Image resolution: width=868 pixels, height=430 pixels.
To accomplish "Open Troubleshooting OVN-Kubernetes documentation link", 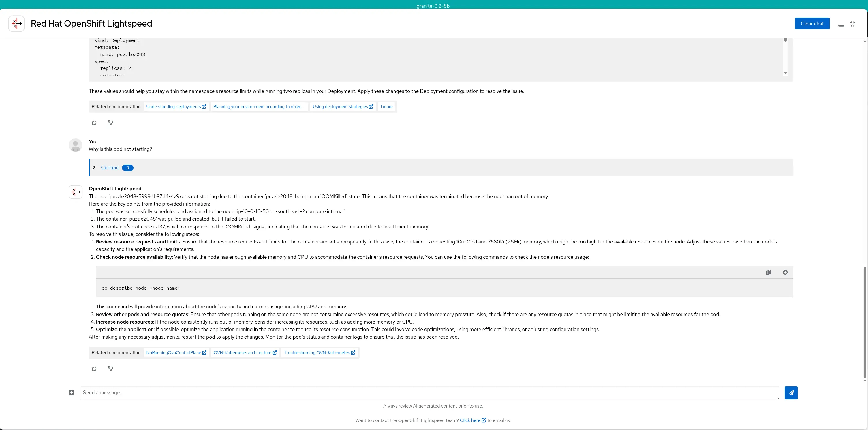I will 320,352.
